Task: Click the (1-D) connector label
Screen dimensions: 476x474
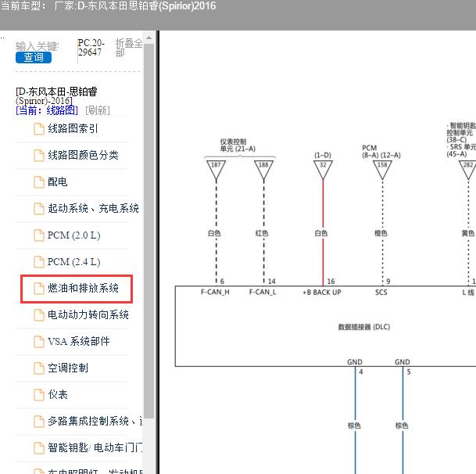Action: pyautogui.click(x=322, y=155)
